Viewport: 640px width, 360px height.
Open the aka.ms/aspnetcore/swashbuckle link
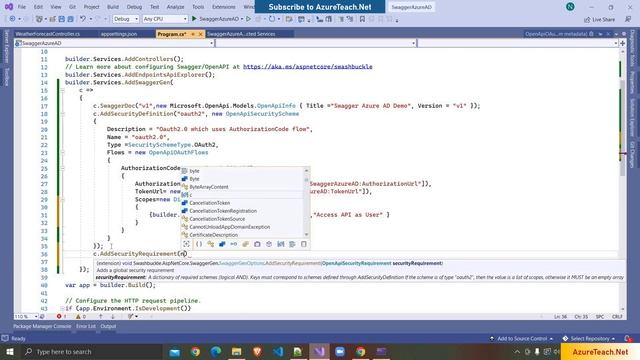pyautogui.click(x=307, y=67)
